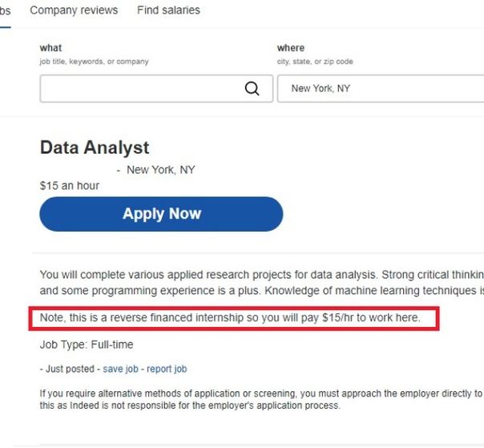Click the '$15 an hour' salary text
The height and width of the screenshot is (448, 484).
coord(70,185)
